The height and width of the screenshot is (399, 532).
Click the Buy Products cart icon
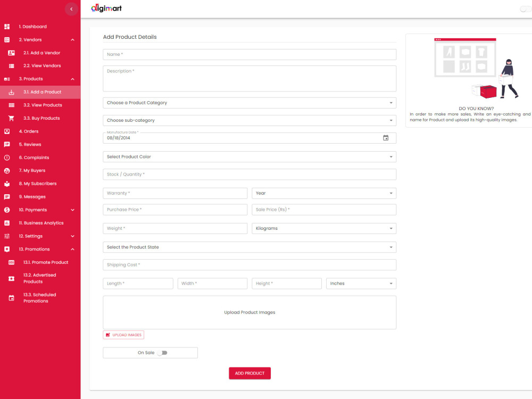point(11,119)
